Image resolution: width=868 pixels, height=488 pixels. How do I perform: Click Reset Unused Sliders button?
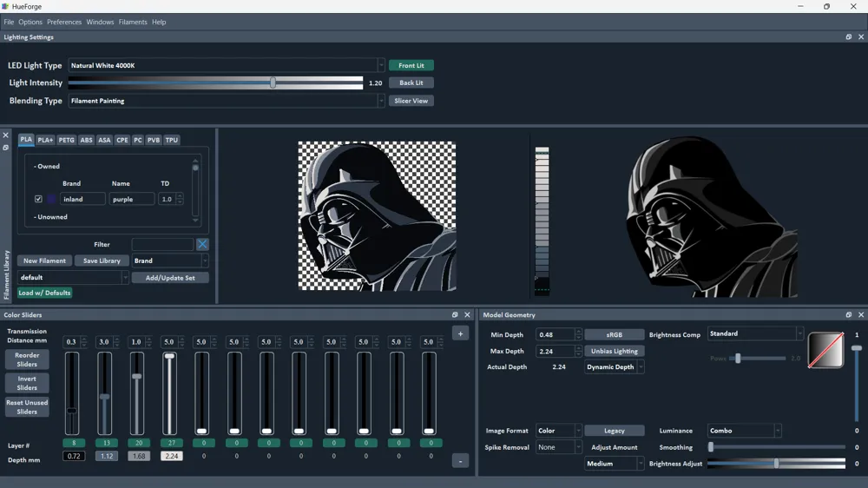point(27,406)
